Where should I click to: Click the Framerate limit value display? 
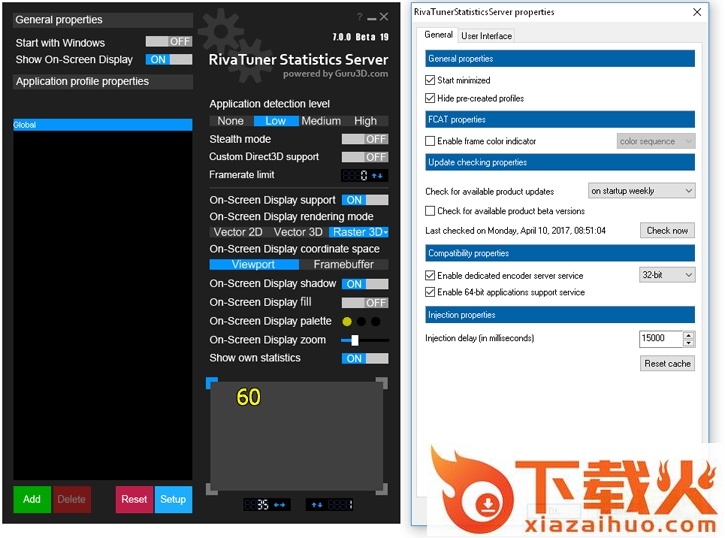tap(355, 176)
